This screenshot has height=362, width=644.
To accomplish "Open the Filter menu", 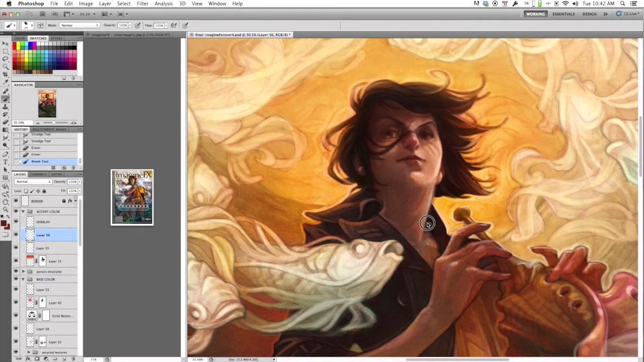I will pyautogui.click(x=142, y=4).
